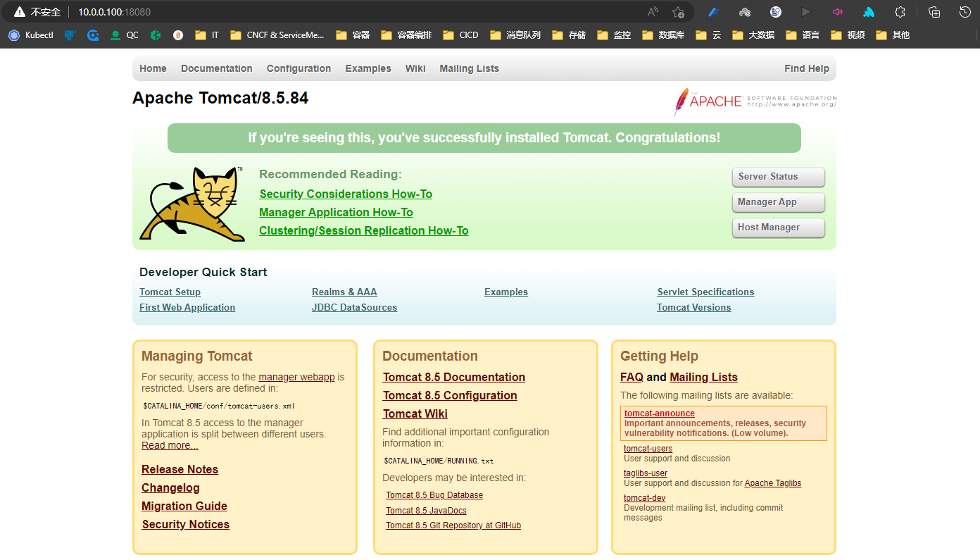Click the address bar URL 10.0.0.100:18080
Screen dimensions: 980x560
[114, 12]
